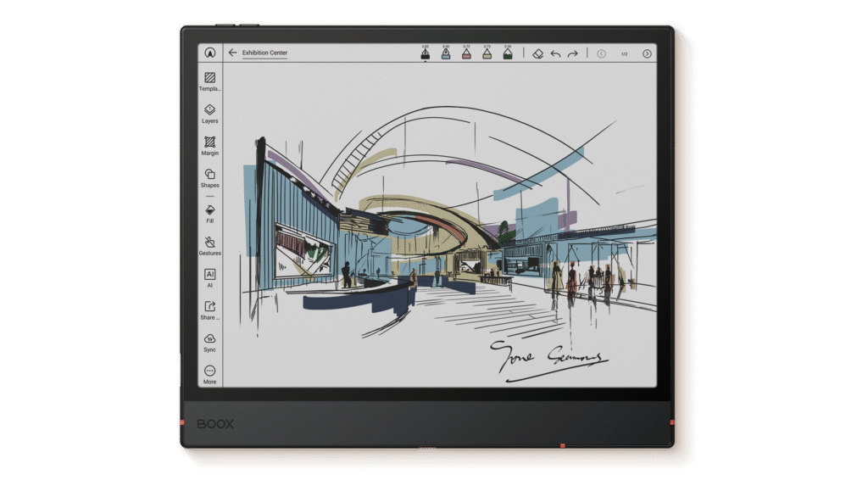The image size is (868, 480).
Task: Edit the Exhibition Center note title
Action: coord(264,53)
